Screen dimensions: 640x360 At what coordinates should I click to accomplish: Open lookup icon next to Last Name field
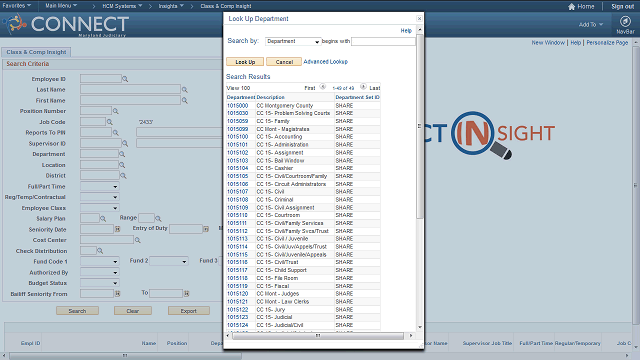coord(185,89)
